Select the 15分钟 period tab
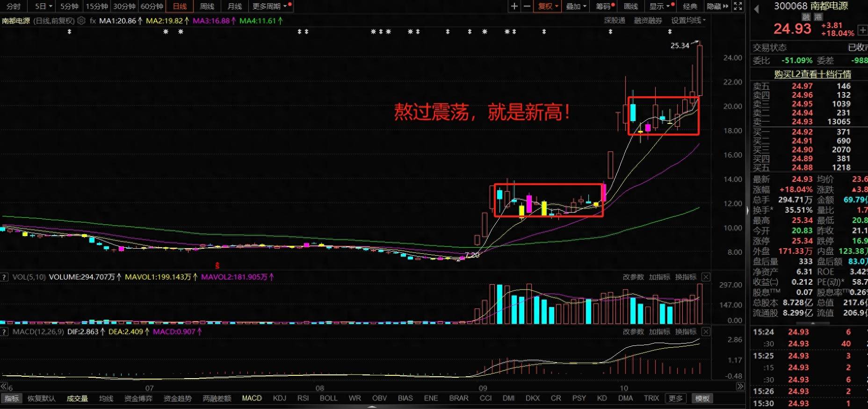Image resolution: width=868 pixels, height=409 pixels. (x=97, y=6)
